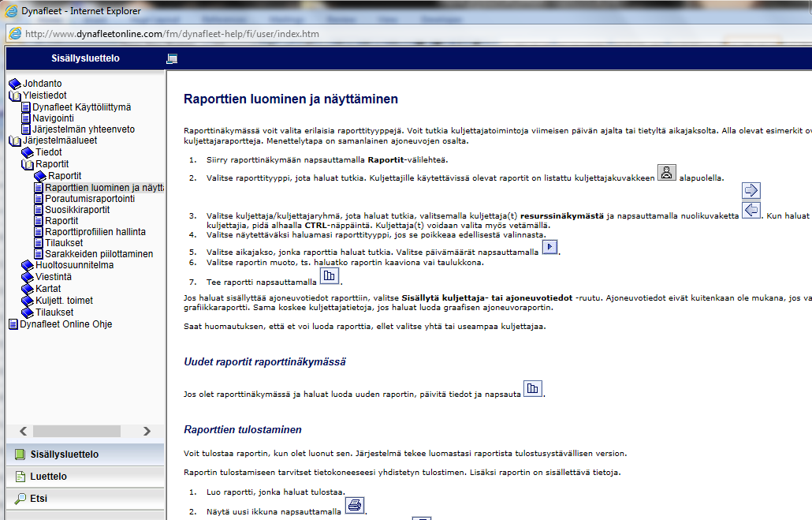Click the Navigointi page icon
Image resolution: width=812 pixels, height=520 pixels.
(x=26, y=118)
